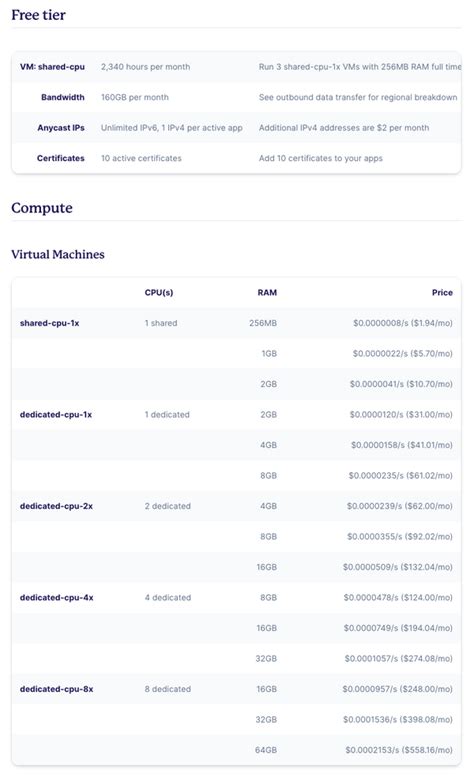Open 'See outbound data transfer' text

coord(358,97)
